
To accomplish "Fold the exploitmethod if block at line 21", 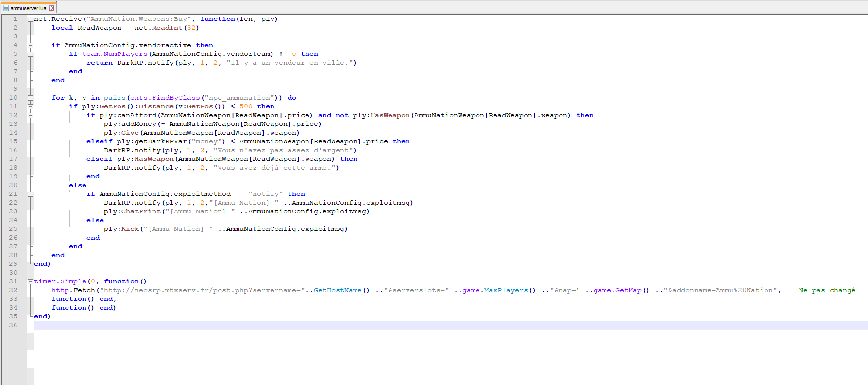I will (30, 194).
